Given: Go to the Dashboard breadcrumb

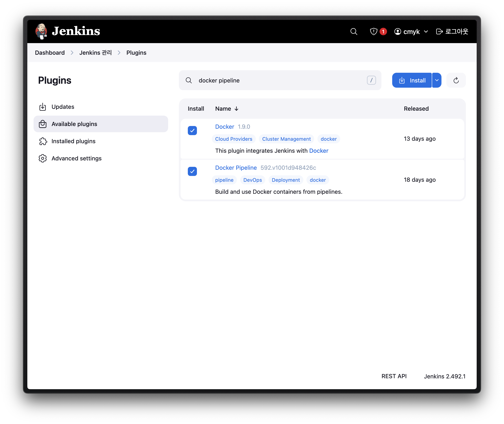Looking at the screenshot, I should pyautogui.click(x=50, y=53).
